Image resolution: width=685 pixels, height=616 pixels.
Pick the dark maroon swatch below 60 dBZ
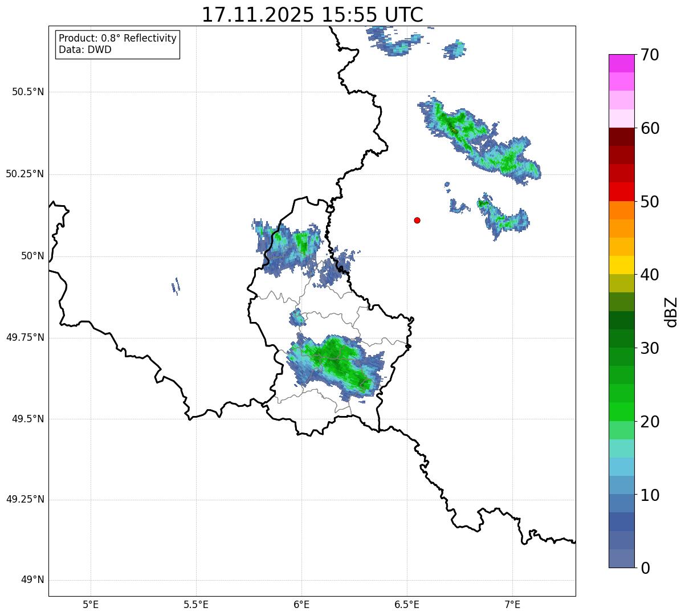click(x=621, y=137)
